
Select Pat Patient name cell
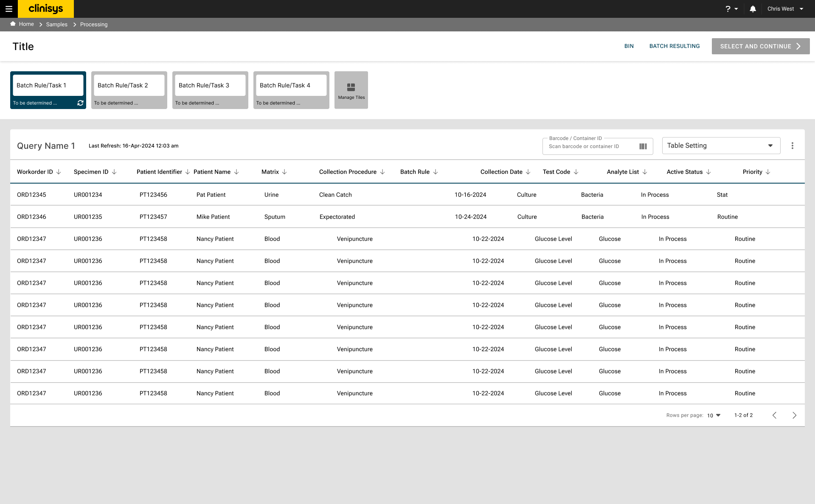tap(211, 195)
